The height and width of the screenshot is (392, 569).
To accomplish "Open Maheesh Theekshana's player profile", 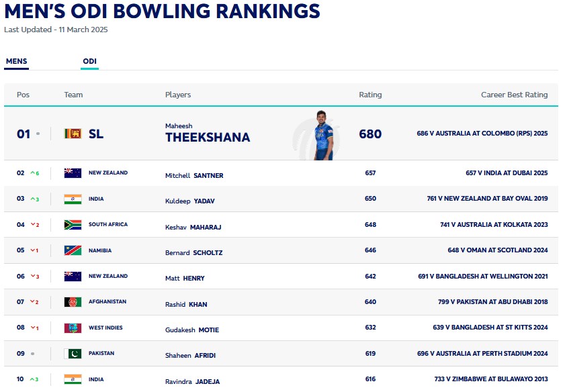I will [x=207, y=137].
